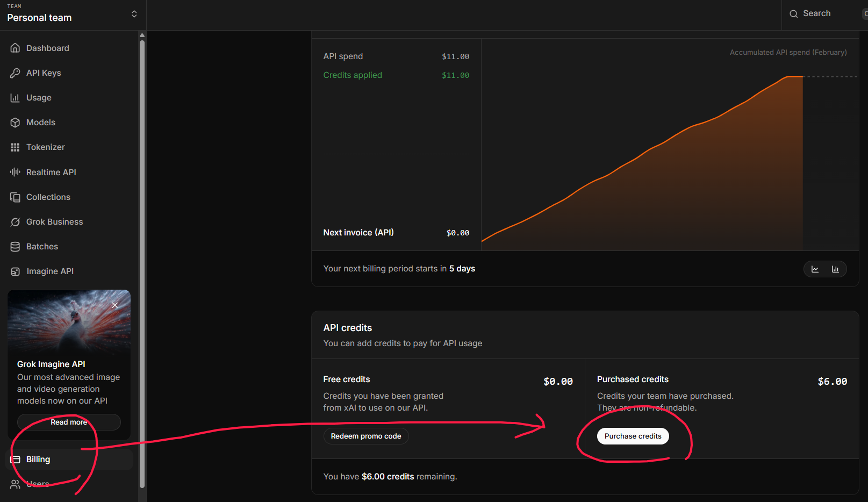Screen dimensions: 868x502
Task: Dismiss the Grok Imagine API promo card
Action: (x=114, y=305)
